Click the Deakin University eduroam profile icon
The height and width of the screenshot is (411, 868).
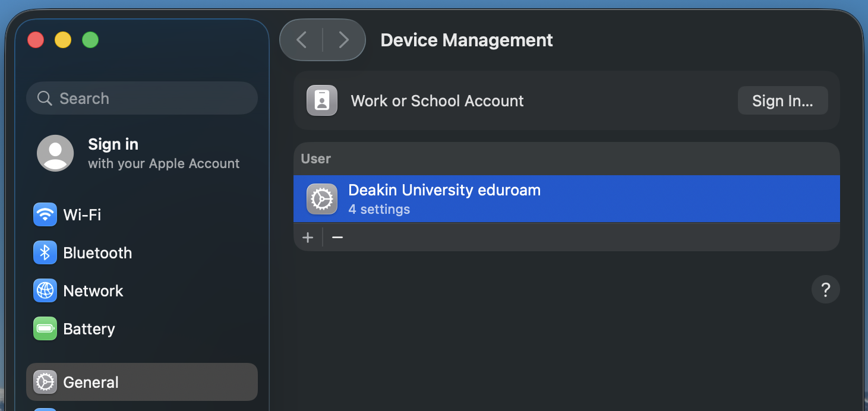pyautogui.click(x=322, y=199)
